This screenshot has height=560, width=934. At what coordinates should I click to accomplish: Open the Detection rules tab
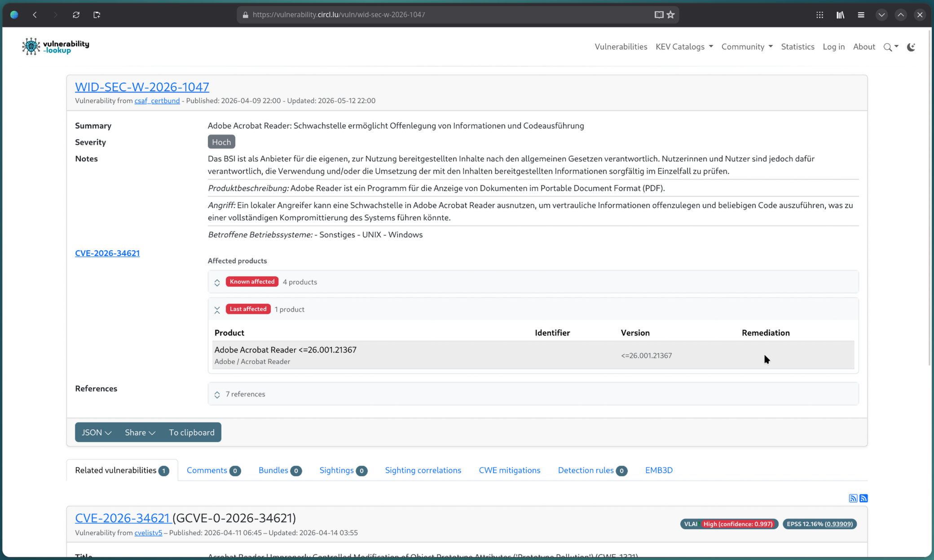click(592, 470)
